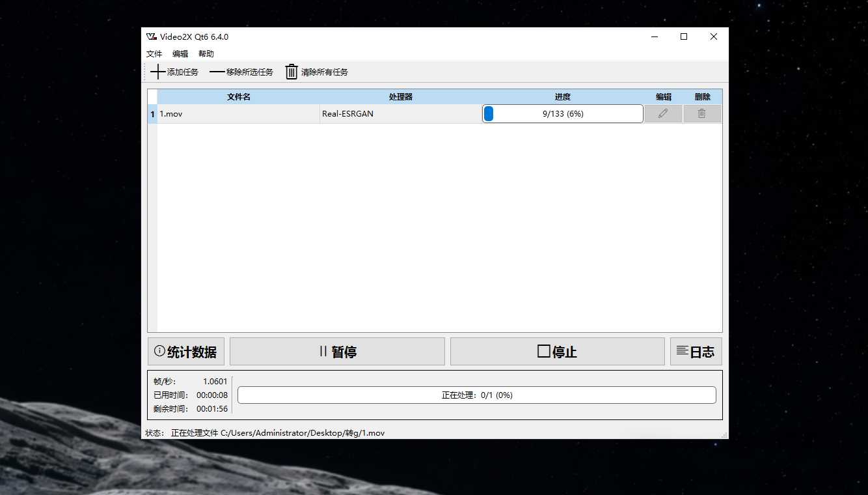Click the 移除所选任务 minus icon

point(217,72)
